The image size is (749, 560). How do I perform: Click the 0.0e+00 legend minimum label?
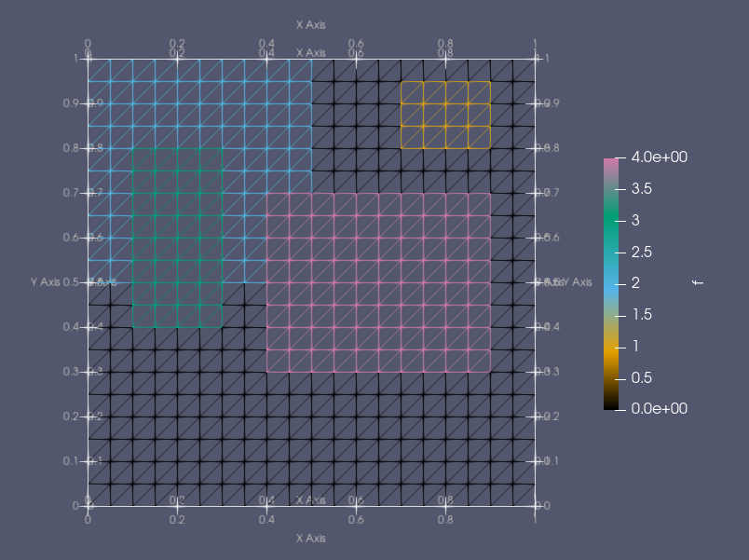(660, 408)
